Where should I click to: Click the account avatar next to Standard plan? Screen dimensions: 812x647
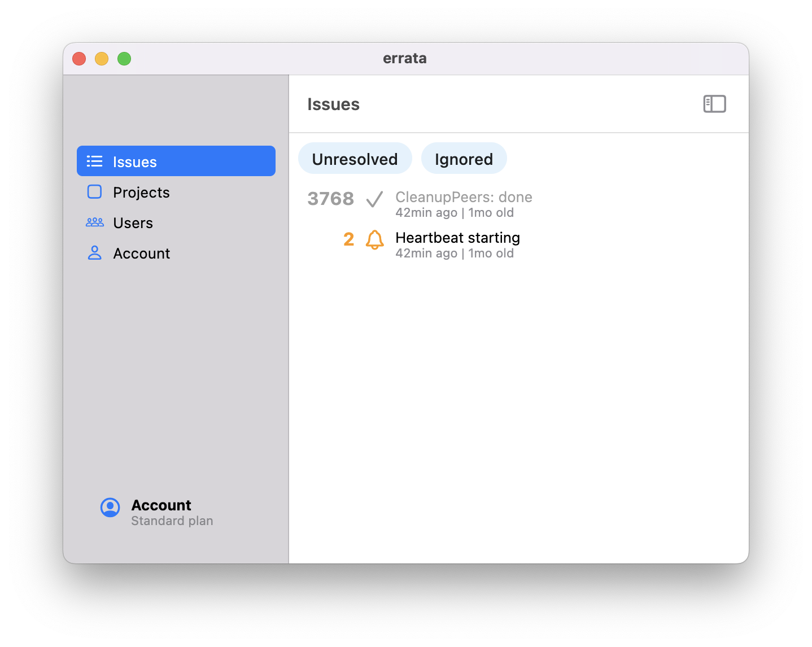(110, 508)
